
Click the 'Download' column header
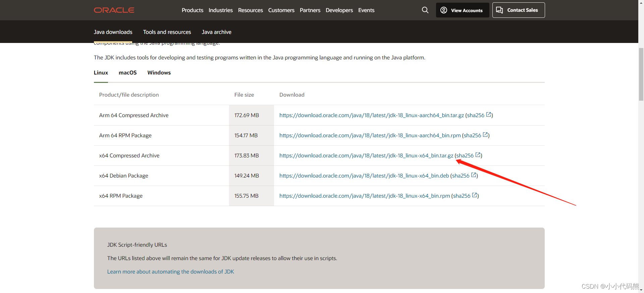coord(292,95)
